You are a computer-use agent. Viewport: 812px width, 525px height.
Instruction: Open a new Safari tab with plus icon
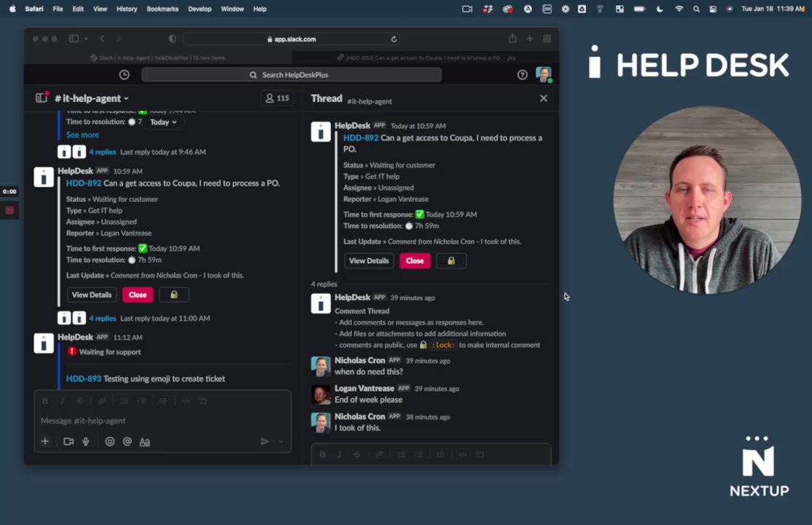[530, 39]
